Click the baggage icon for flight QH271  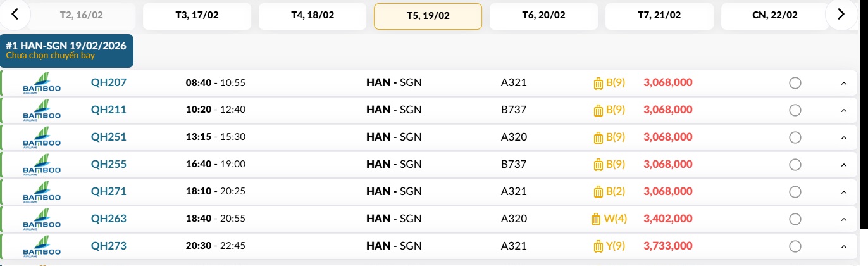coord(598,192)
